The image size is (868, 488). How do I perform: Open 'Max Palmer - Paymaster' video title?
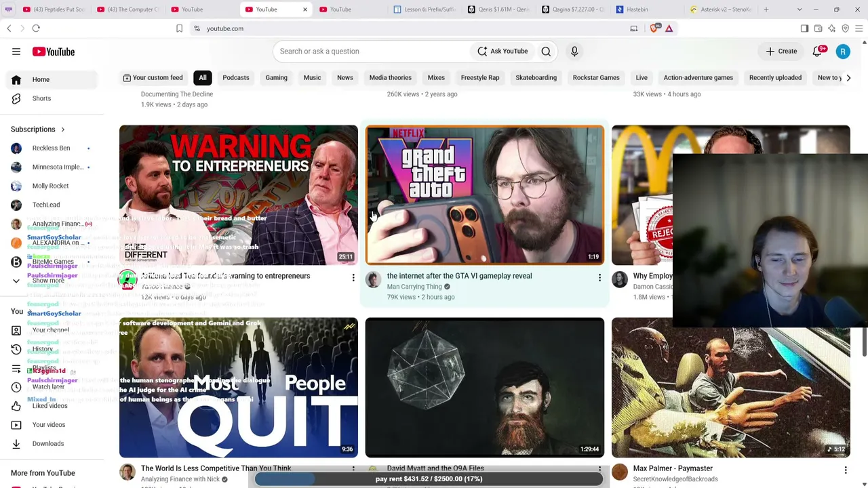[673, 468]
